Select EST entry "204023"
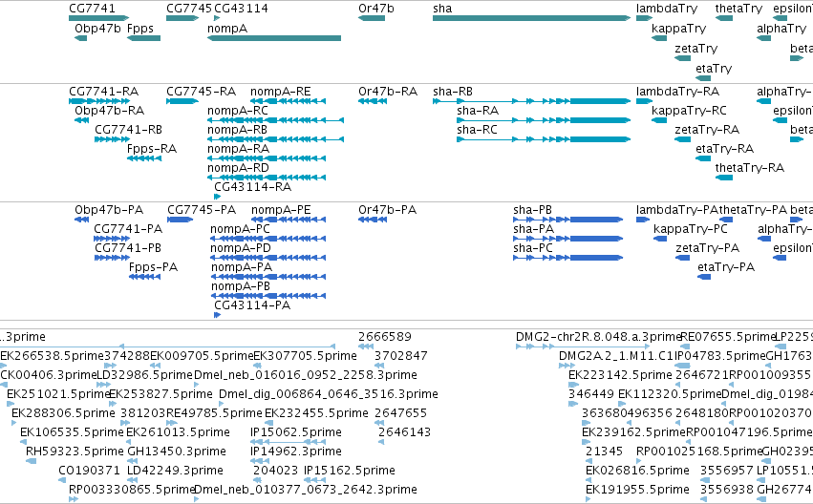The width and height of the screenshot is (813, 504). pyautogui.click(x=275, y=471)
